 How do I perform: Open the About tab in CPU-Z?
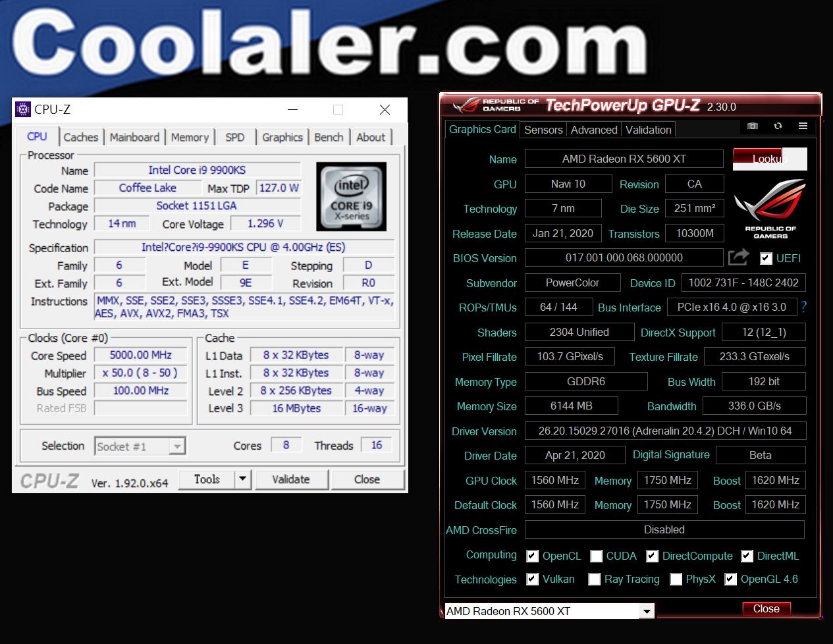coord(371,137)
